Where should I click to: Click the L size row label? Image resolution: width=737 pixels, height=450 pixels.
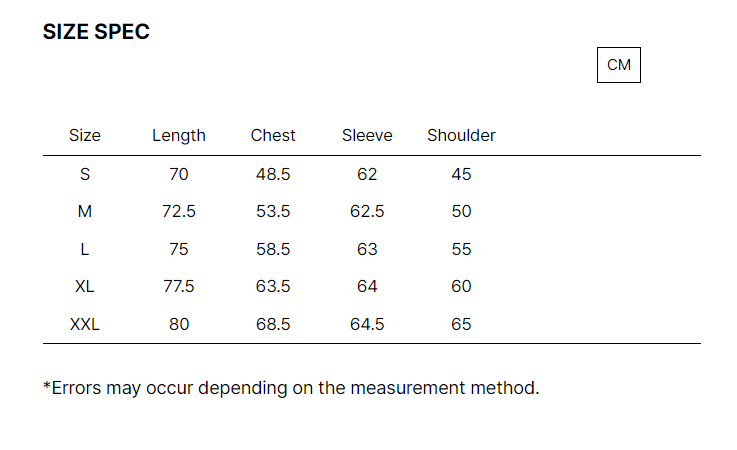tap(85, 249)
